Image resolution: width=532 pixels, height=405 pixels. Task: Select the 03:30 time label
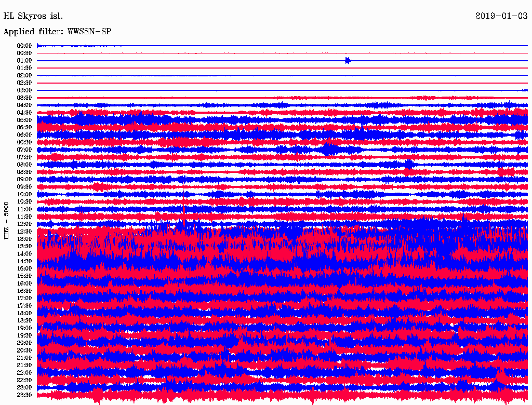tap(24, 98)
